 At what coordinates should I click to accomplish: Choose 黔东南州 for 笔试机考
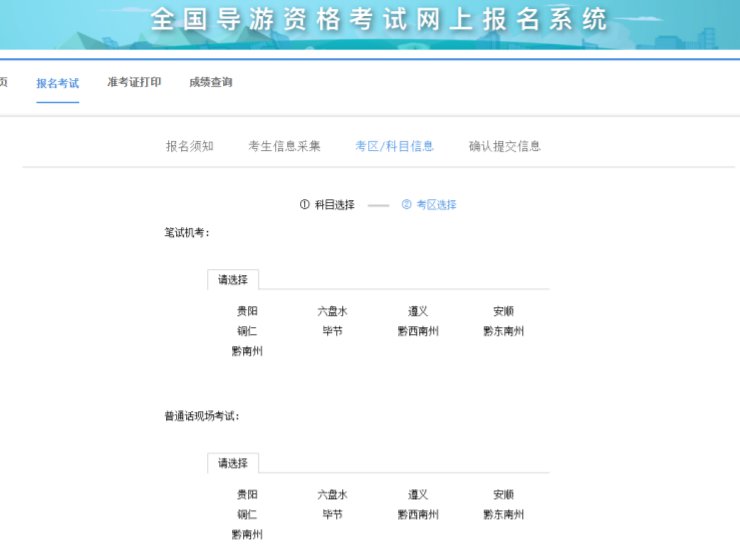(504, 331)
